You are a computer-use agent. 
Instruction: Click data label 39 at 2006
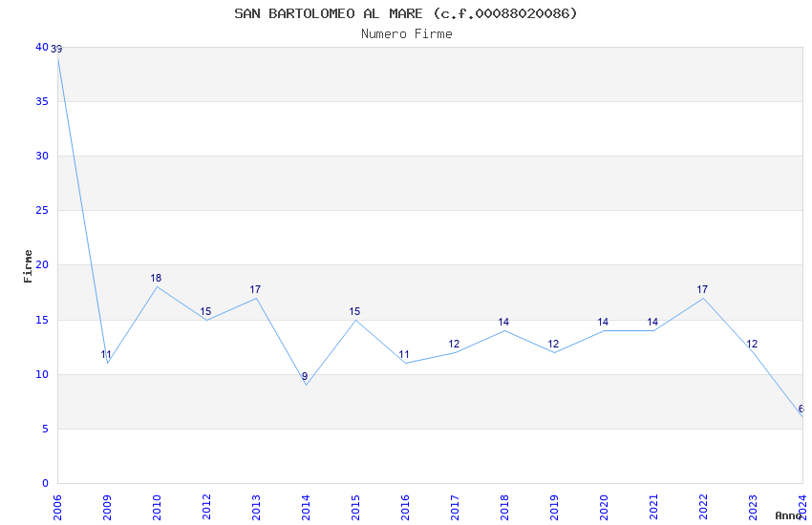(x=56, y=49)
